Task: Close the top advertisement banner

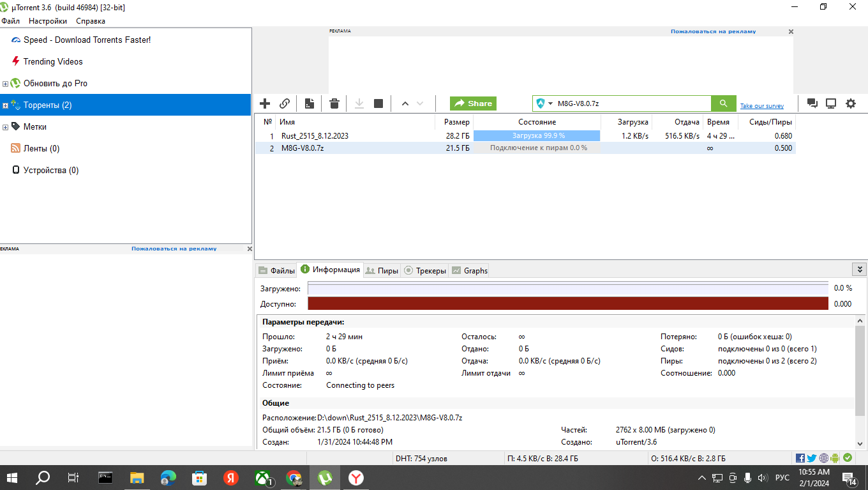Action: pos(791,31)
